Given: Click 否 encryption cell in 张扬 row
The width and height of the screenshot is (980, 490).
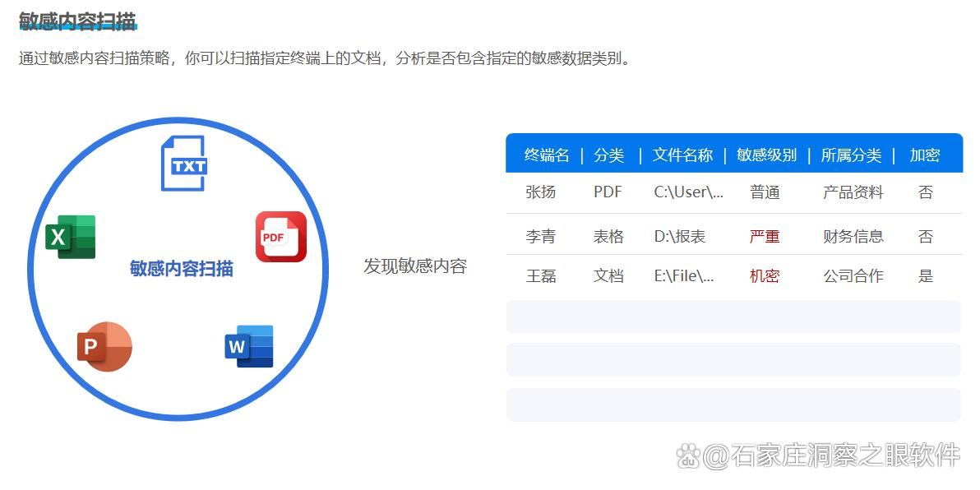Looking at the screenshot, I should tap(926, 192).
